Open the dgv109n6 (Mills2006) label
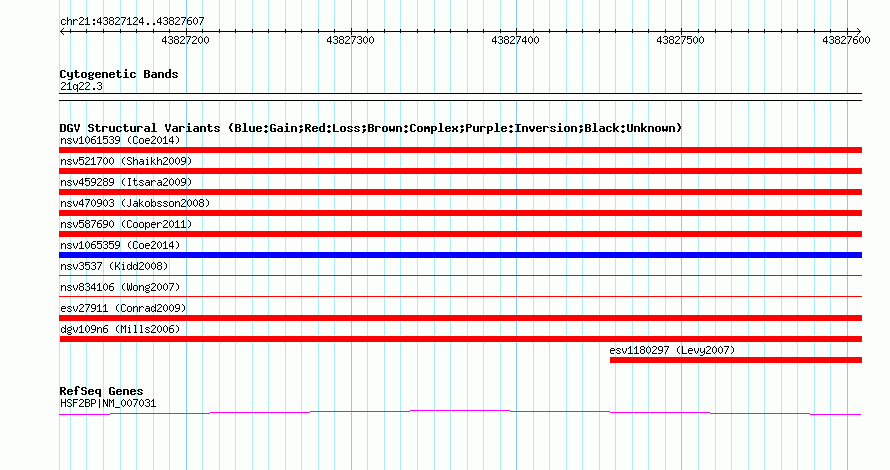890x470 pixels. (x=120, y=329)
